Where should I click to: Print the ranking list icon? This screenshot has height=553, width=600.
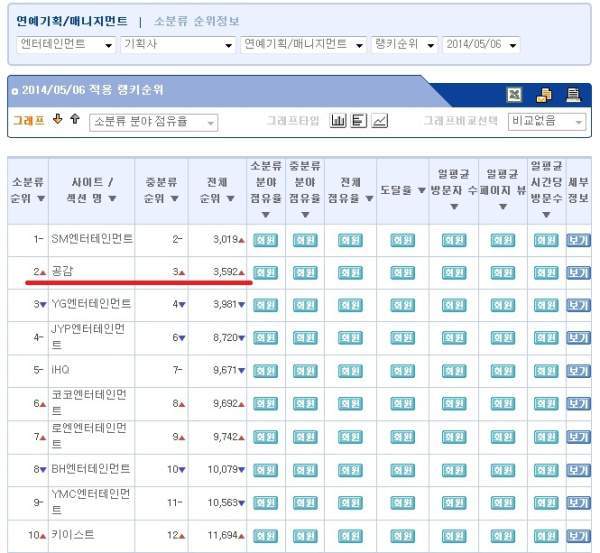pyautogui.click(x=573, y=95)
